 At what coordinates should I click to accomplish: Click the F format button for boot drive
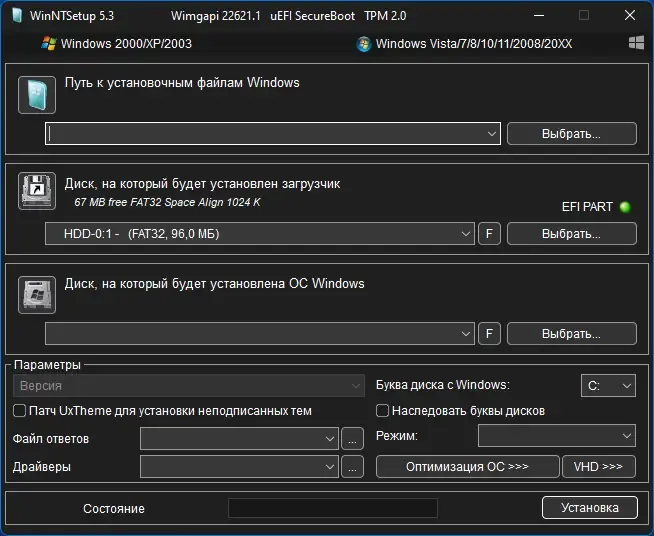click(489, 234)
